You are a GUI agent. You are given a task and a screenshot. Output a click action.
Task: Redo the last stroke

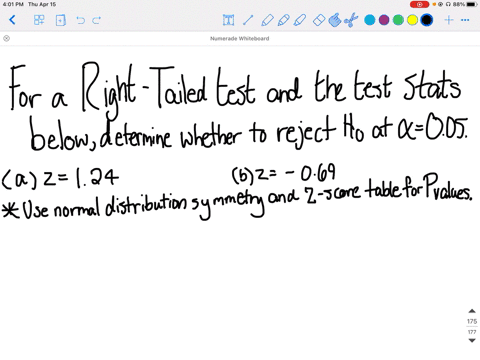pyautogui.click(x=97, y=20)
